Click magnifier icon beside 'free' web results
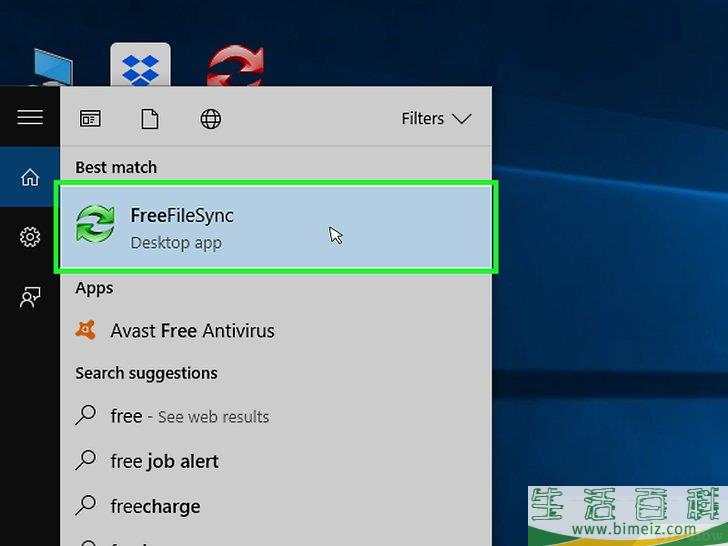The height and width of the screenshot is (546, 728). 85,415
